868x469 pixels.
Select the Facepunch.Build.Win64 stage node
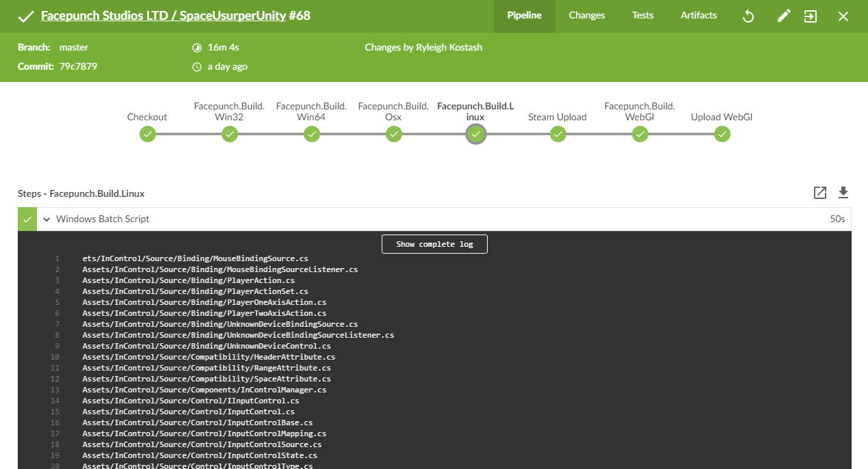pyautogui.click(x=311, y=135)
